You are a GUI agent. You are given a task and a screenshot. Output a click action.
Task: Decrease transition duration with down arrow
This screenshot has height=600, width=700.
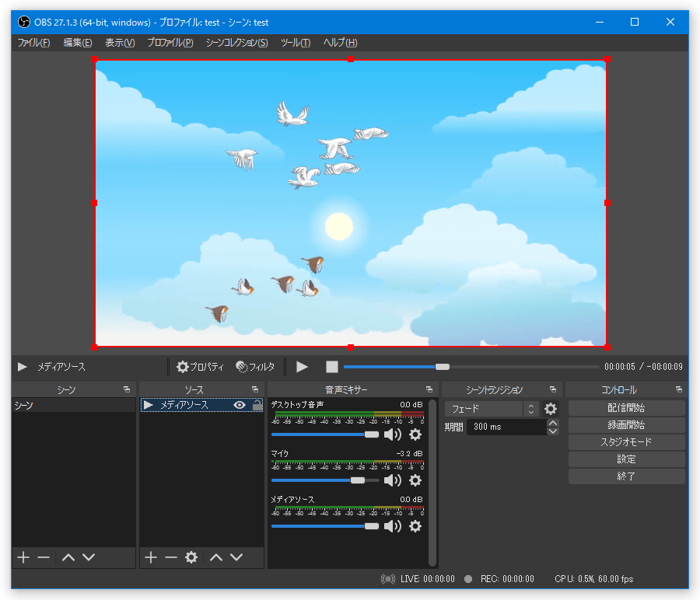coord(553,431)
